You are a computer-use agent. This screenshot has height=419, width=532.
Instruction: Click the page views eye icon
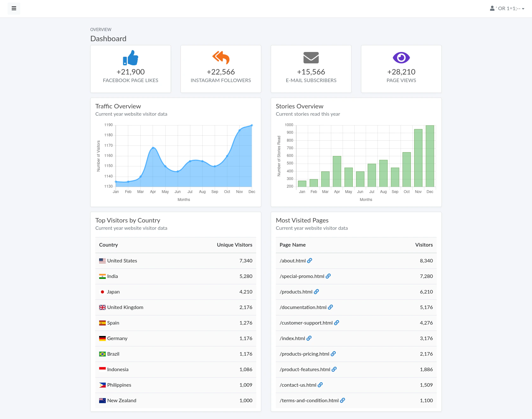(401, 58)
